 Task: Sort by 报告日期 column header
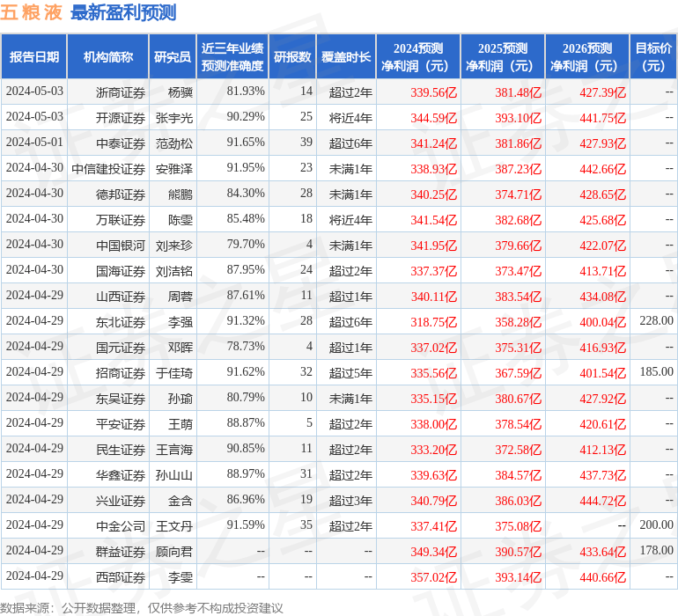click(x=34, y=57)
